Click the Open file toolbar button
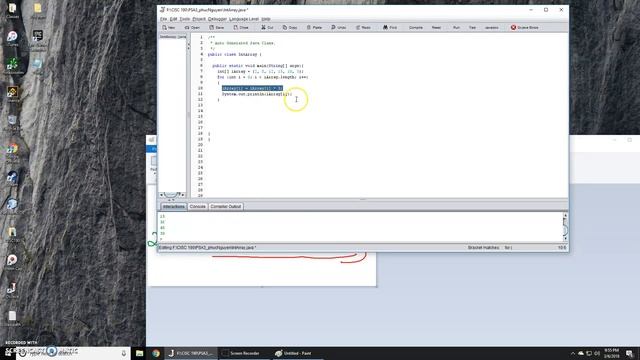 (192, 27)
